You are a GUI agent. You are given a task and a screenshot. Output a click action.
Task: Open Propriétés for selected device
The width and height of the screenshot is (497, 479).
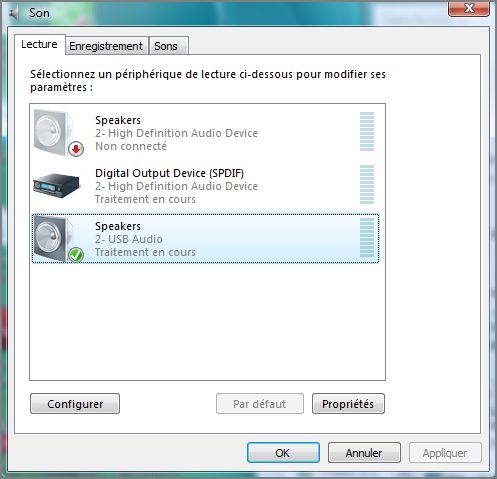click(348, 404)
